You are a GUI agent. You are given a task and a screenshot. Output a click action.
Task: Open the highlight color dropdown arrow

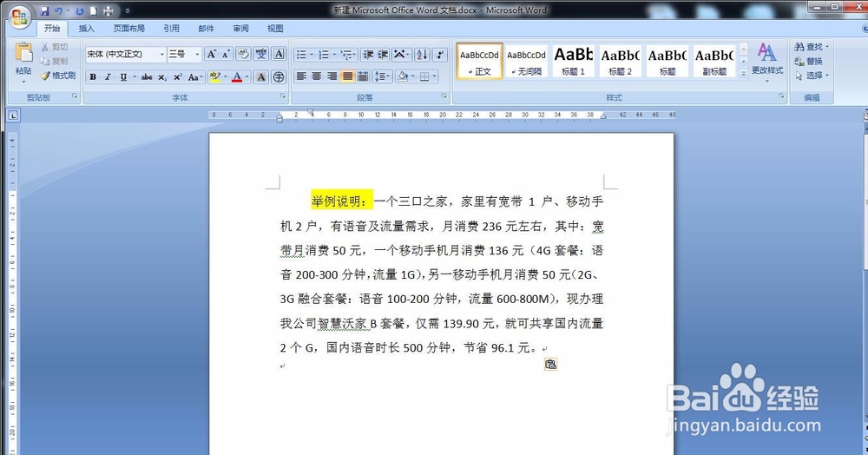(226, 77)
